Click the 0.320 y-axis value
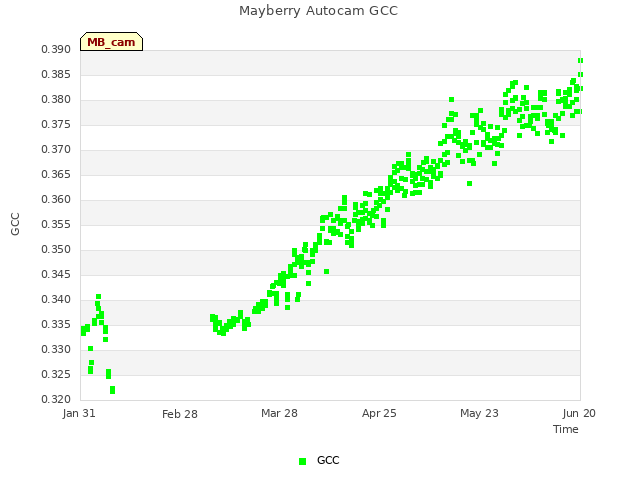Viewport: 640px width, 480px height. pyautogui.click(x=56, y=399)
